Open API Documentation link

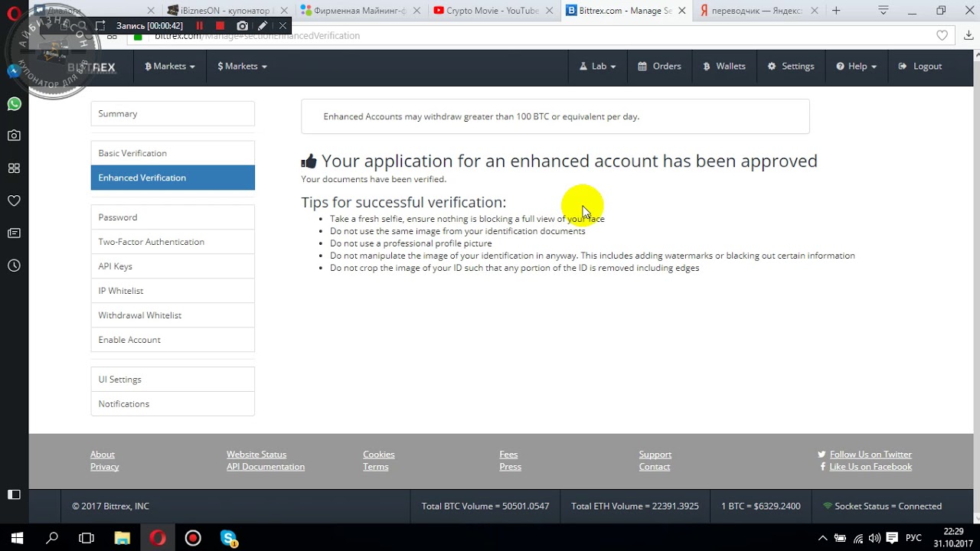pyautogui.click(x=266, y=467)
